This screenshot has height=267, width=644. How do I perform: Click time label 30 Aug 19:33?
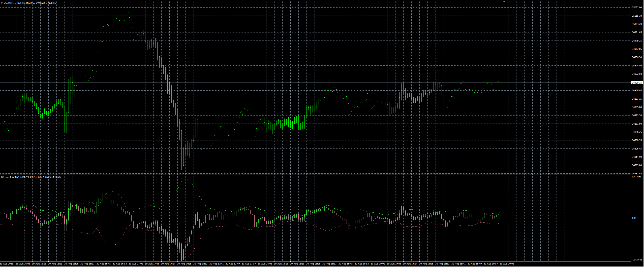pos(442,264)
